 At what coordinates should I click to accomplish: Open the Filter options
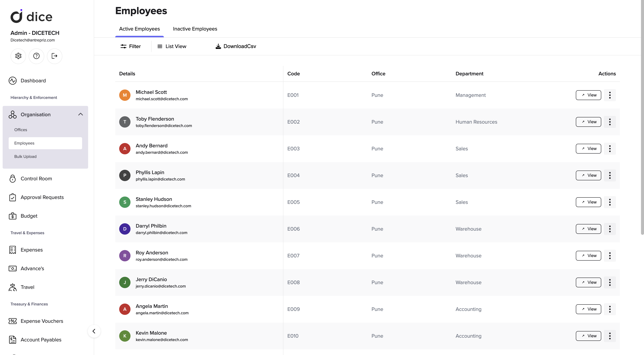pyautogui.click(x=130, y=46)
